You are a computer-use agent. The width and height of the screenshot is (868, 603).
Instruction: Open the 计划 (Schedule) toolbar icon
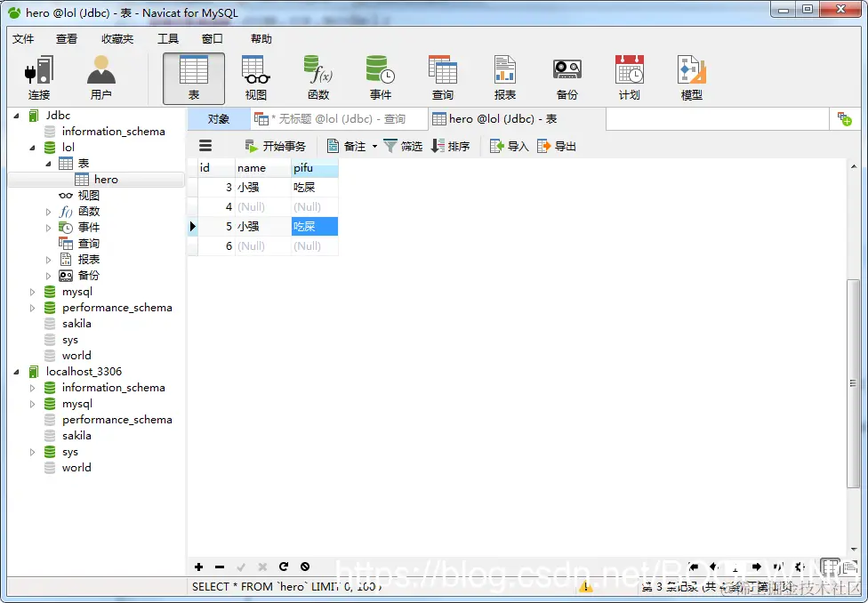tap(630, 78)
